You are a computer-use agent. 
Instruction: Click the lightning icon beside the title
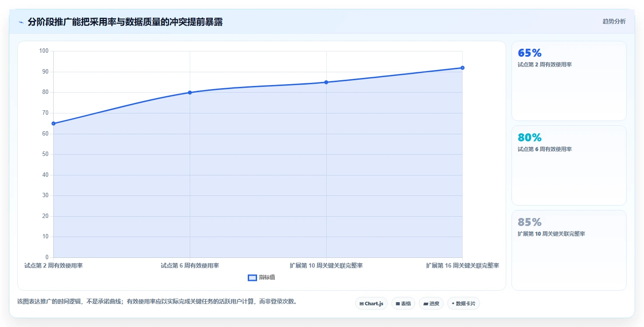21,22
